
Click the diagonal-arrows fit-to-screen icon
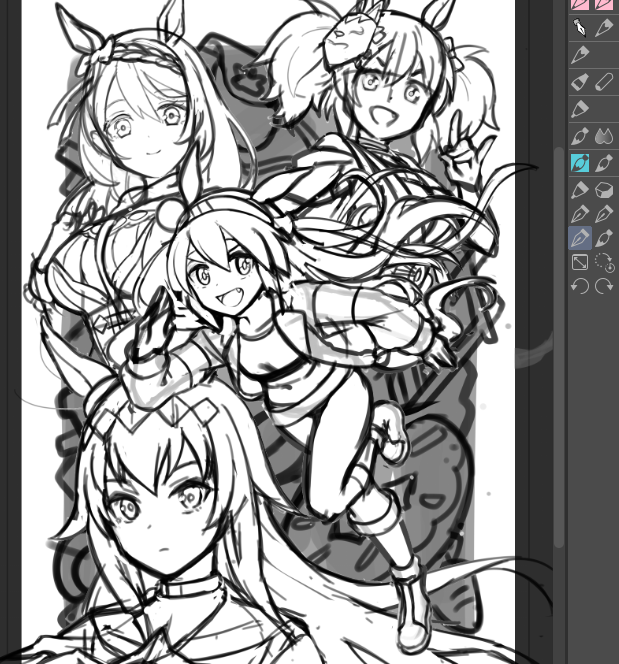[580, 262]
